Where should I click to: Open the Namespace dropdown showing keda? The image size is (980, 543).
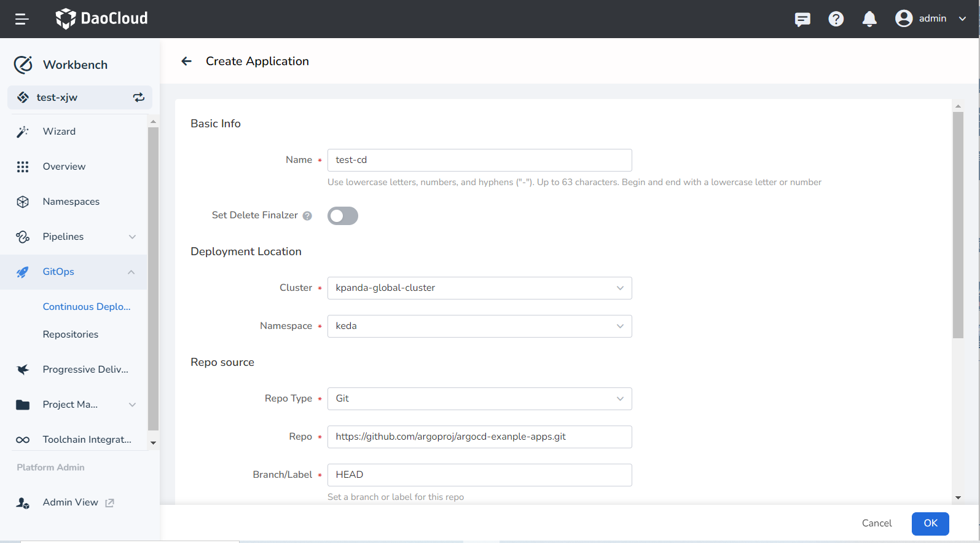pyautogui.click(x=479, y=326)
